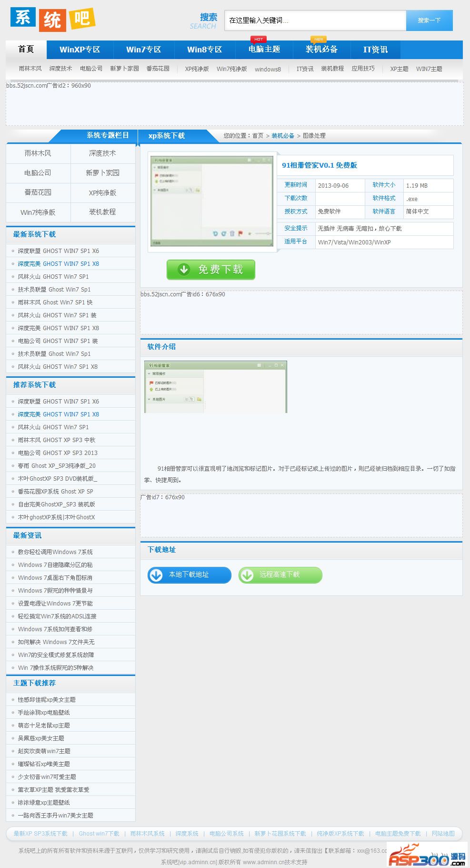
Task: Open Windows 7自建隐藏分区的秘 news link
Action: 55,565
